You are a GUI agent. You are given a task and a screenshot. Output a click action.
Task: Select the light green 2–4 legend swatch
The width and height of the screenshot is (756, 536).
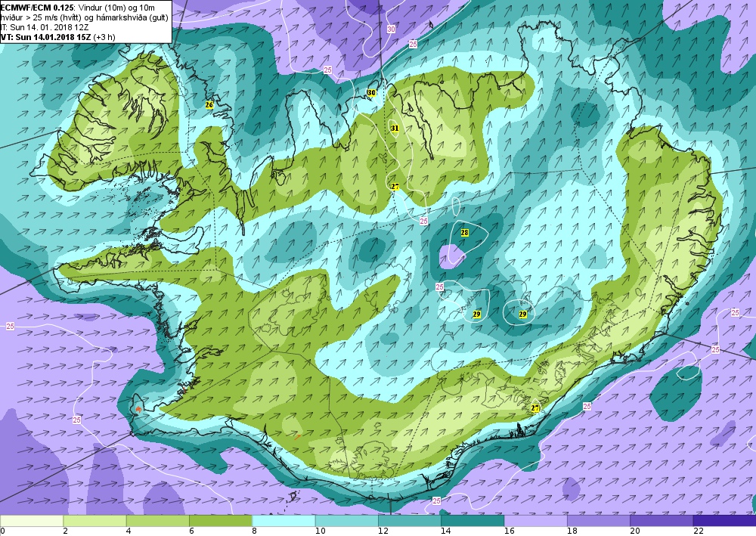click(94, 521)
